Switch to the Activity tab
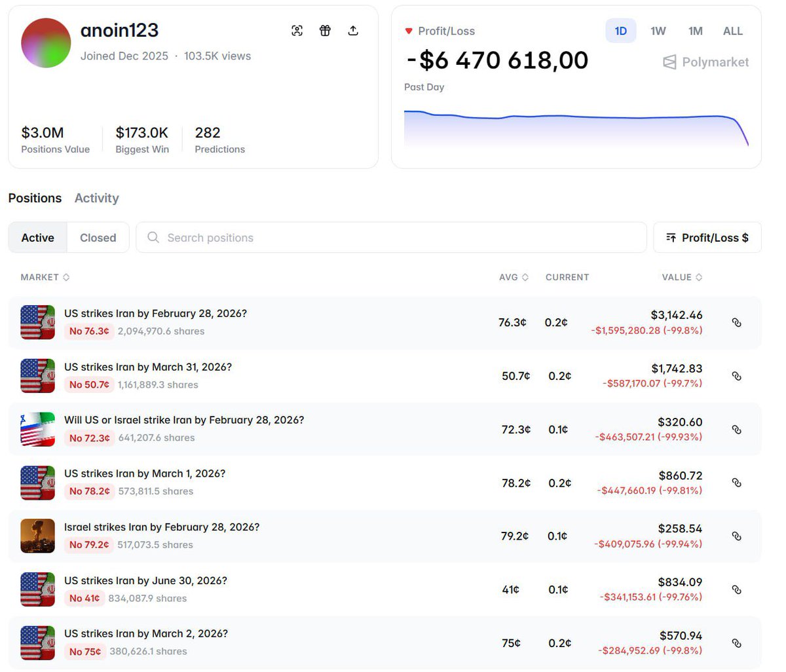The height and width of the screenshot is (672, 786). click(96, 198)
